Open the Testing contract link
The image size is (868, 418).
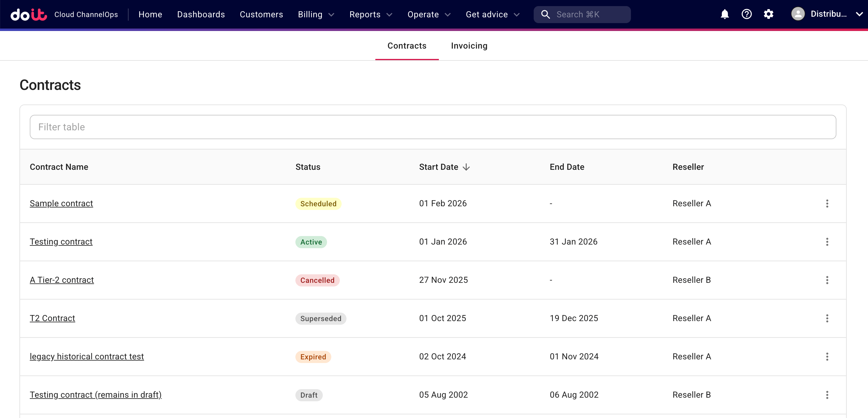(61, 242)
